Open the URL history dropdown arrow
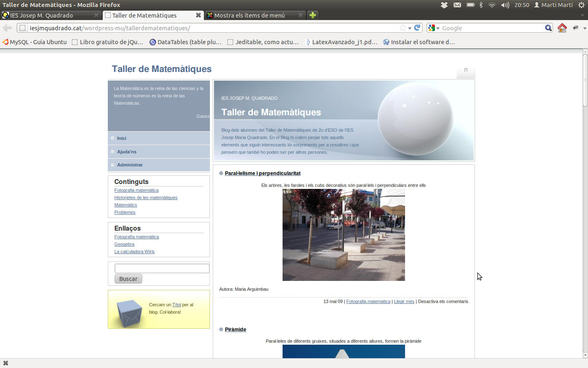This screenshot has height=368, width=588. coord(410,28)
